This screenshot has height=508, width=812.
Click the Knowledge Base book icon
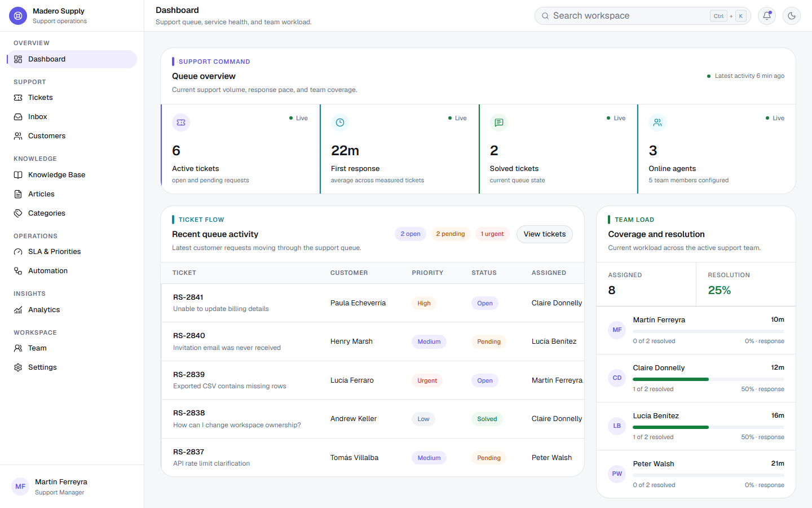tap(18, 175)
